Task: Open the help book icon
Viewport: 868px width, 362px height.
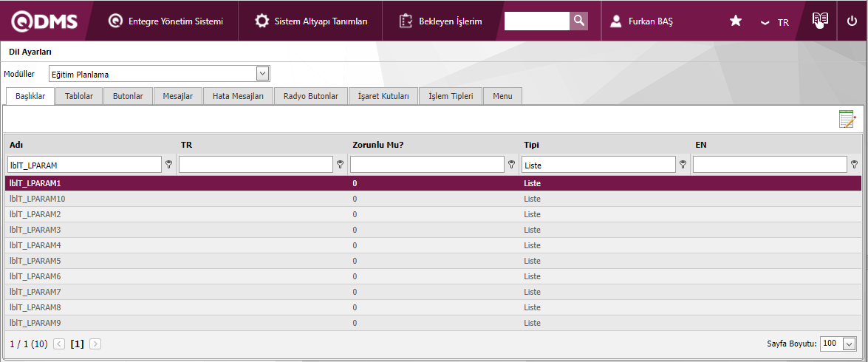Action: tap(820, 21)
